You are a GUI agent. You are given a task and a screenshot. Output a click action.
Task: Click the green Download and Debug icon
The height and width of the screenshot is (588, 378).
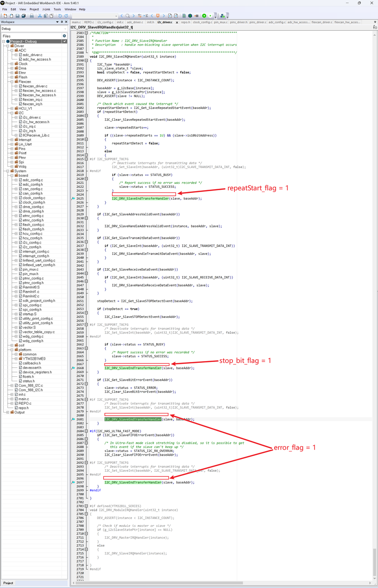coord(204,16)
